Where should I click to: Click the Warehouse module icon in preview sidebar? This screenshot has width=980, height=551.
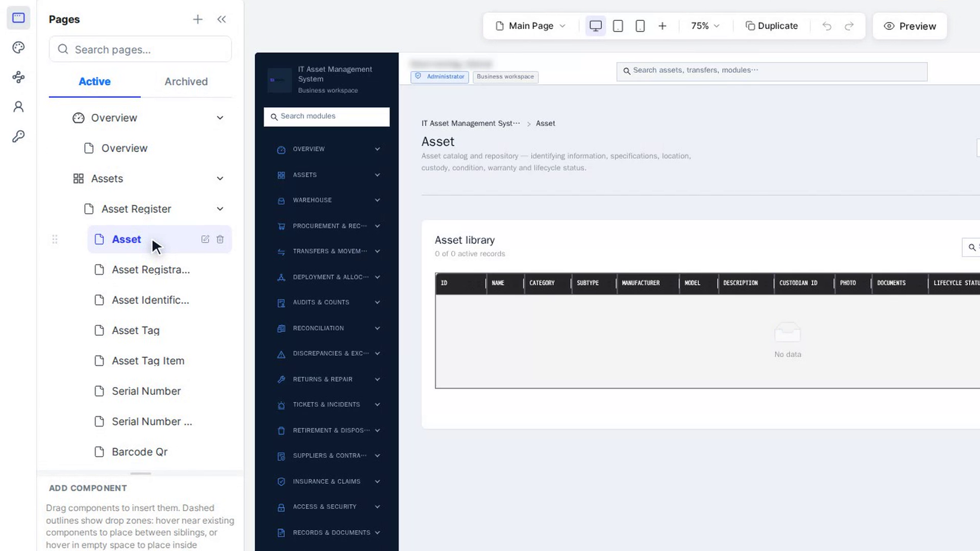coord(281,201)
